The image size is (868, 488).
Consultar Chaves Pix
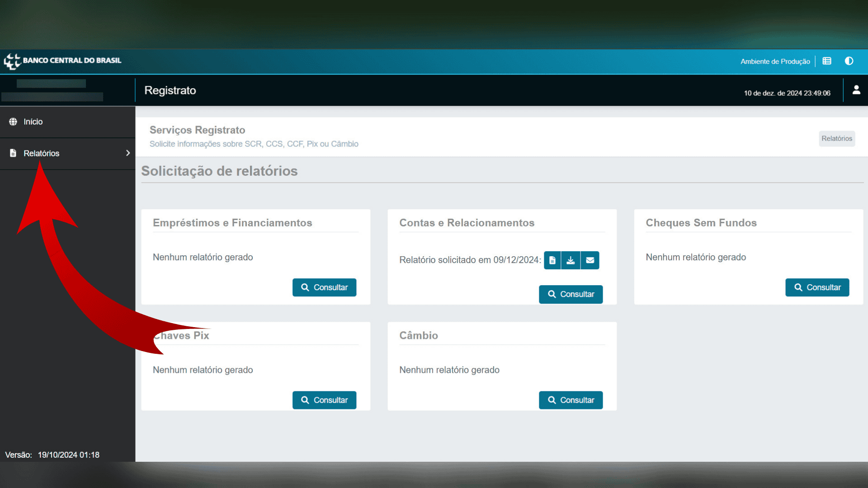coord(324,400)
